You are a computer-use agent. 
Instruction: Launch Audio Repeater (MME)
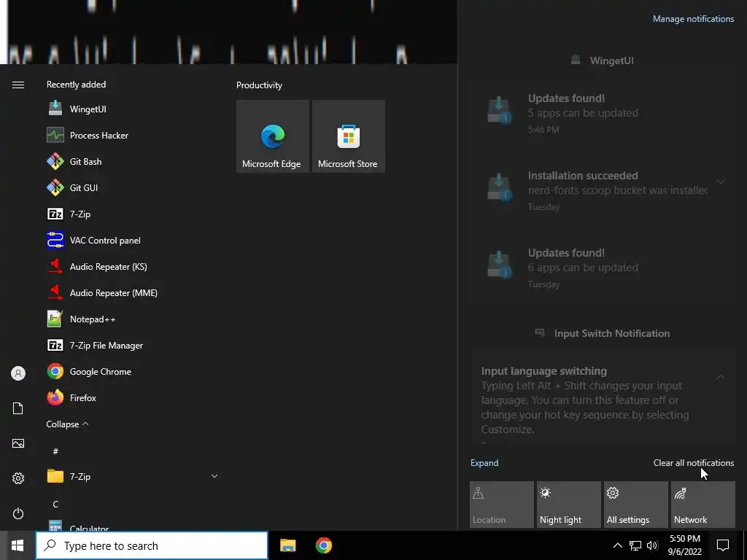point(132,292)
